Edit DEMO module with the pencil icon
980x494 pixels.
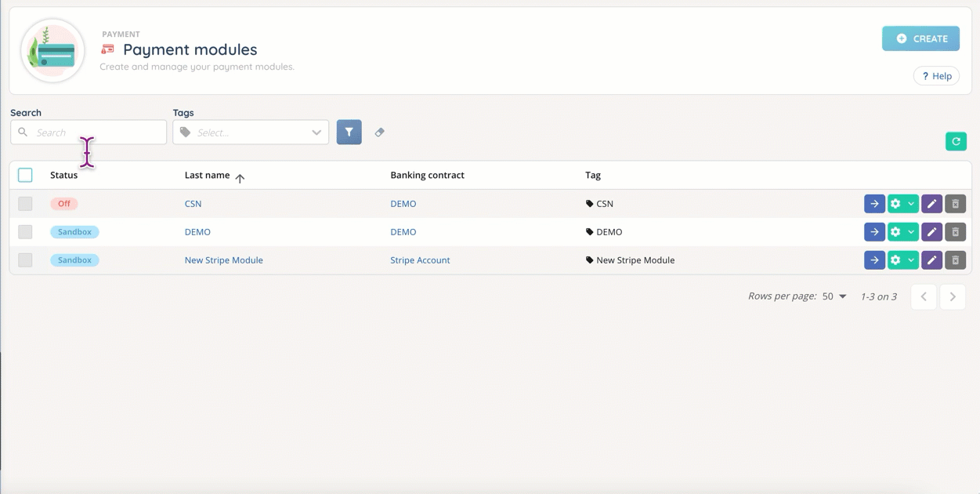[x=931, y=232]
